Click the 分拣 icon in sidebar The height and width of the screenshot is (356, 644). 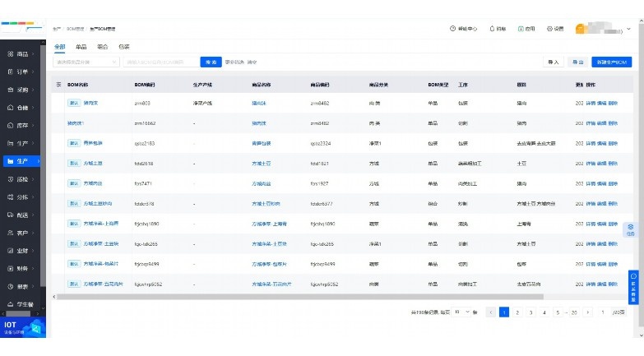[11, 197]
